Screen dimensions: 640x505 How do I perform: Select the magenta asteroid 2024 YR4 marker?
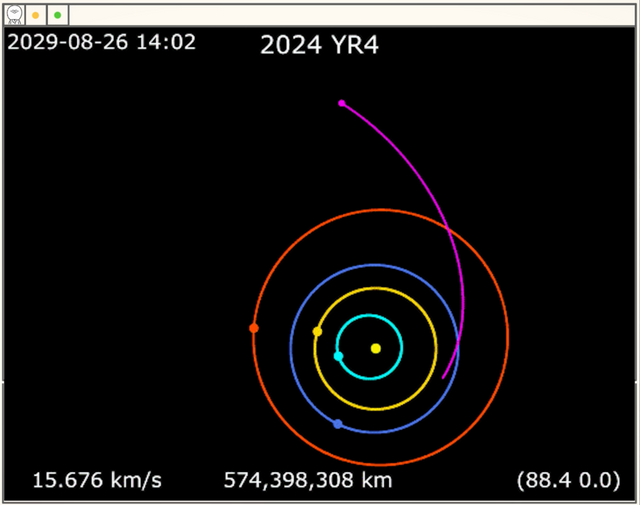[342, 103]
